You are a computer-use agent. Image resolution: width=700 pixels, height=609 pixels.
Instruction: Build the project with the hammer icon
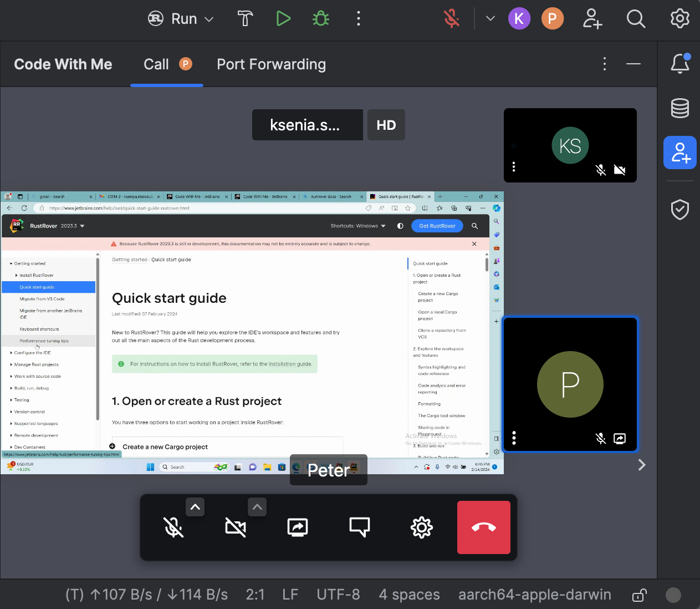click(244, 18)
